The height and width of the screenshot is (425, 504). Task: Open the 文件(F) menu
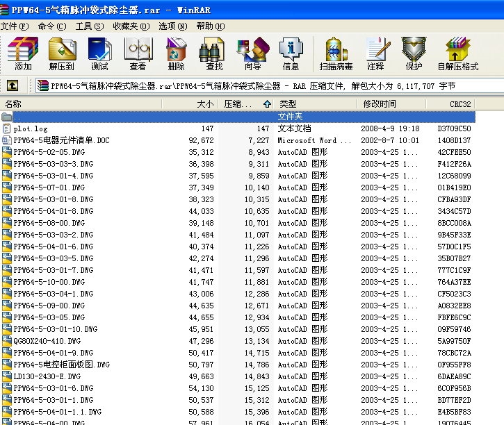tap(15, 26)
